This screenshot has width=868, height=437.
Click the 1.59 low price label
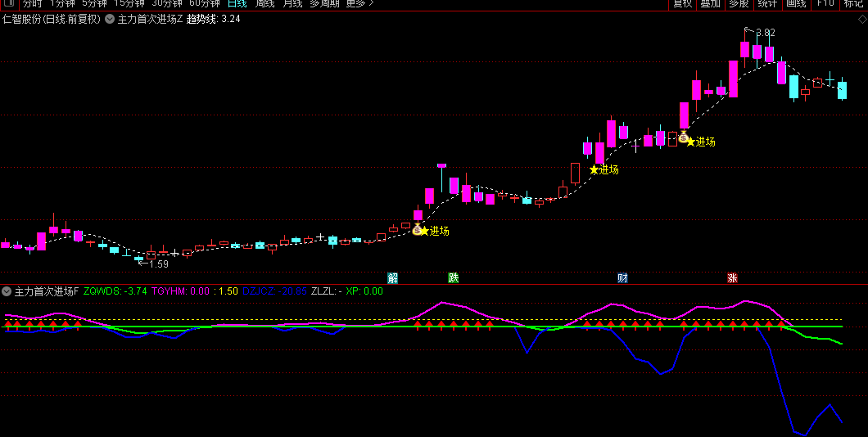(159, 264)
